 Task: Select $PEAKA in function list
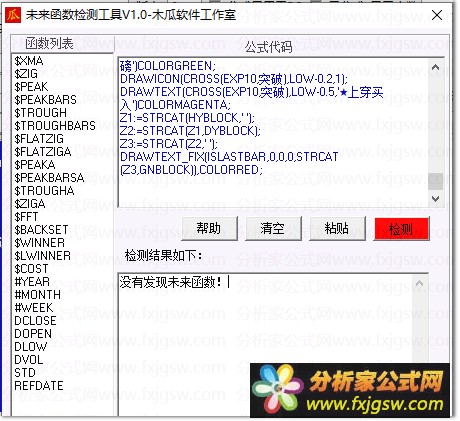click(x=35, y=165)
